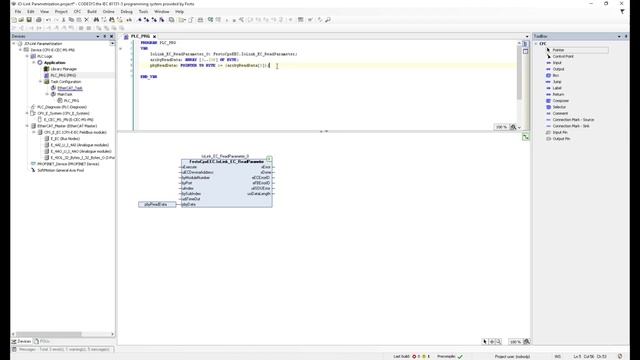Click the pbyReadData input box in CFC

157,204
